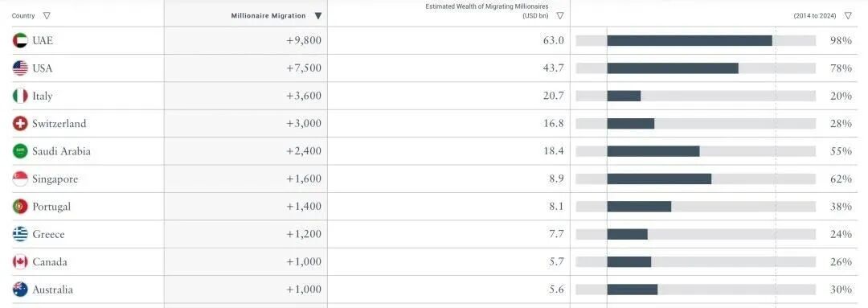The width and height of the screenshot is (868, 308).
Task: Select the Portugal flag icon
Action: 20,207
